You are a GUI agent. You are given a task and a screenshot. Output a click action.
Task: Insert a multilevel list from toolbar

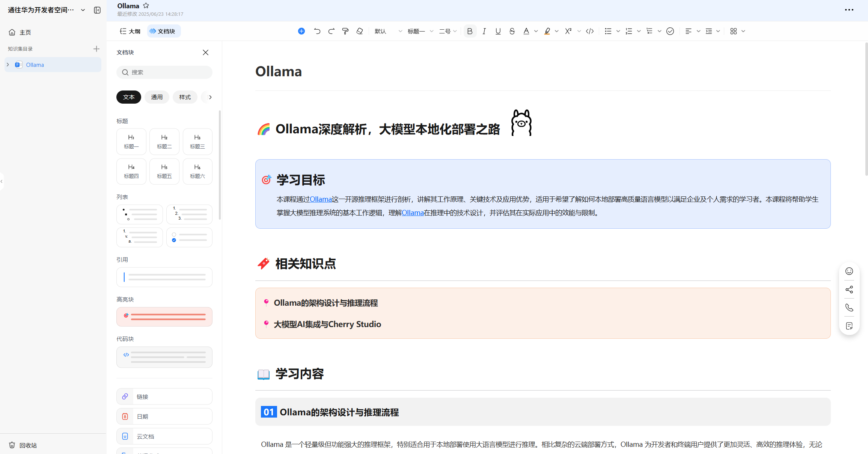(649, 31)
